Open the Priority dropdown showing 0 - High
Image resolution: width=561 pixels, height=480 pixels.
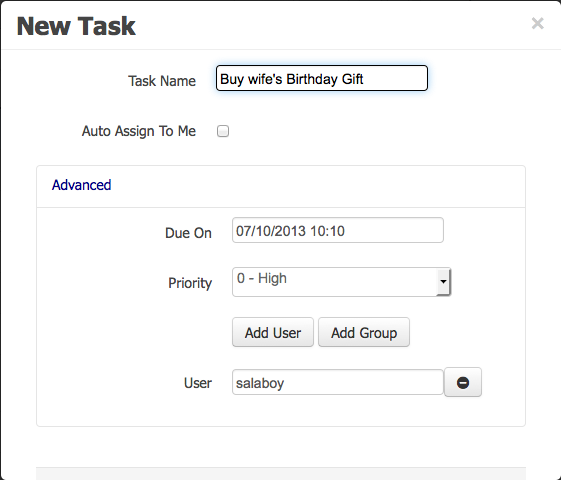click(341, 282)
